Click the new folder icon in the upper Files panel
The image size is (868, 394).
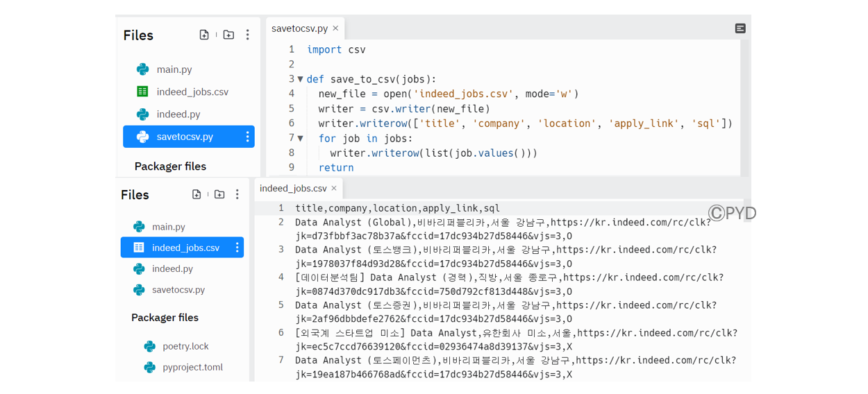coord(228,35)
